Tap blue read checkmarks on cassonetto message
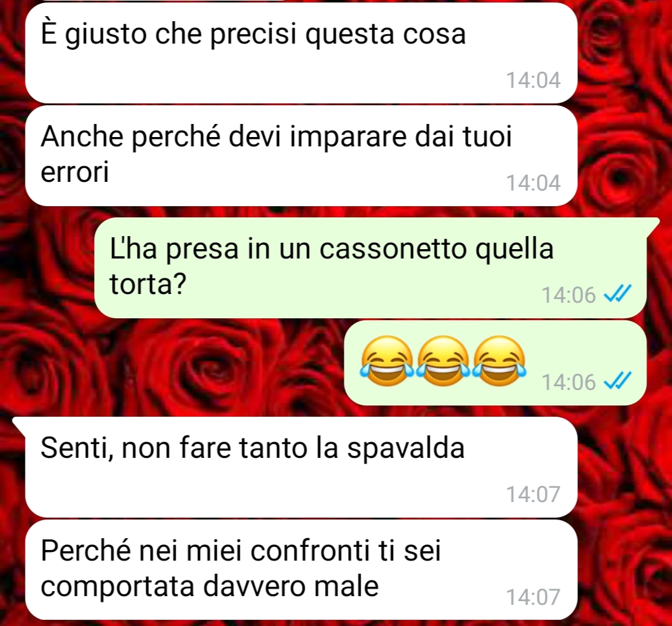 pyautogui.click(x=617, y=294)
